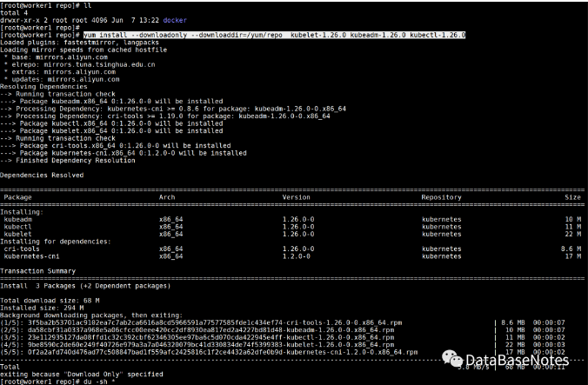Image resolution: width=588 pixels, height=385 pixels.
Task: Click the (5/5) kubernetes-cni rpm download line
Action: point(283,353)
